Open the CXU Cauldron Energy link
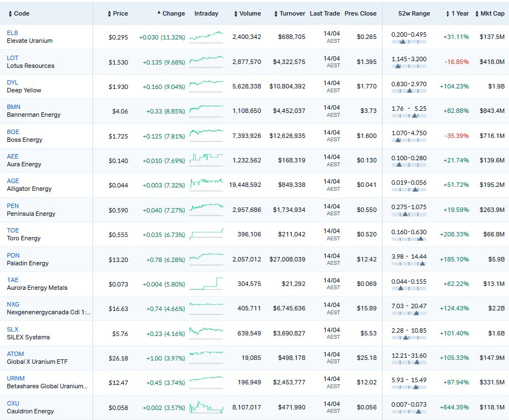Screen dimensions: 509x420 click(x=13, y=404)
